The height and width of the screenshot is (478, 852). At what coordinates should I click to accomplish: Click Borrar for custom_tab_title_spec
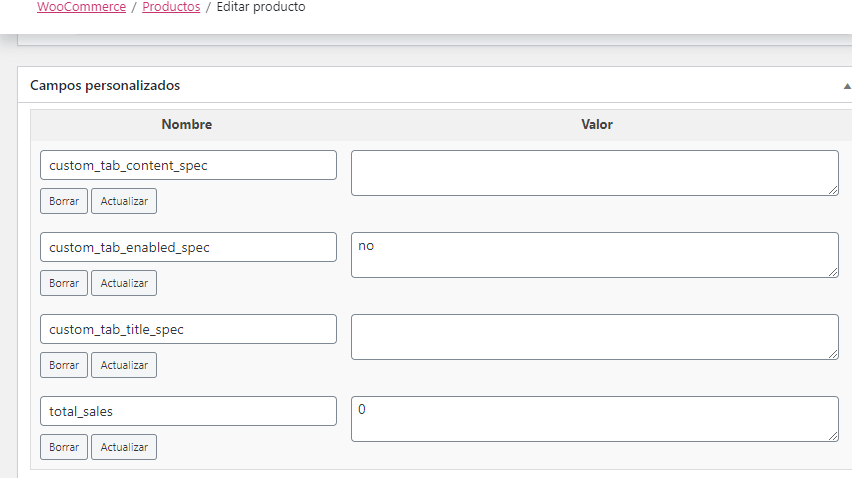[64, 365]
